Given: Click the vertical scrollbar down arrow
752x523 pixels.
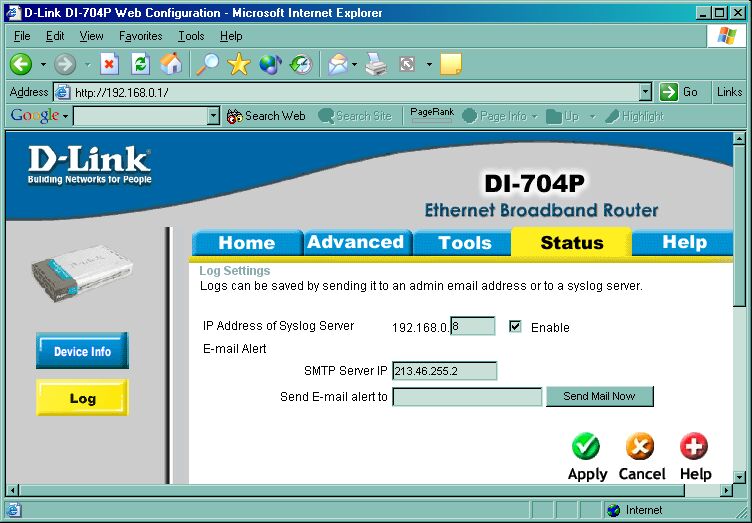Looking at the screenshot, I should [739, 477].
